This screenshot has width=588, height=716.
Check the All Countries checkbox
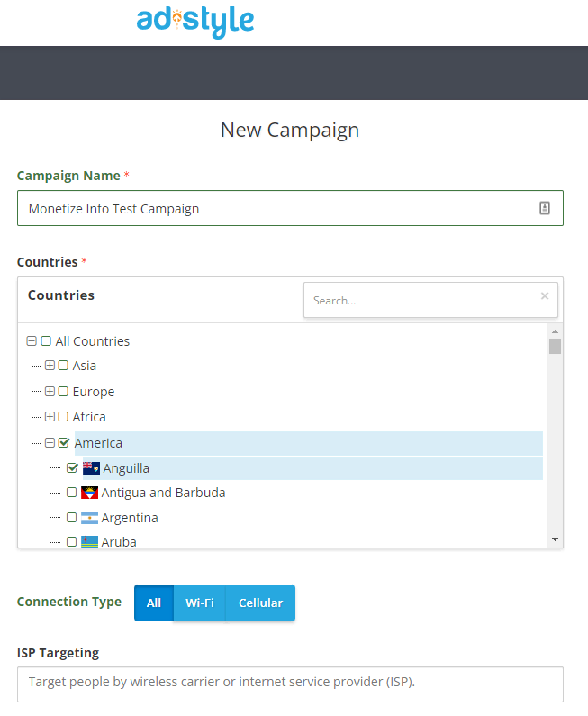point(46,341)
